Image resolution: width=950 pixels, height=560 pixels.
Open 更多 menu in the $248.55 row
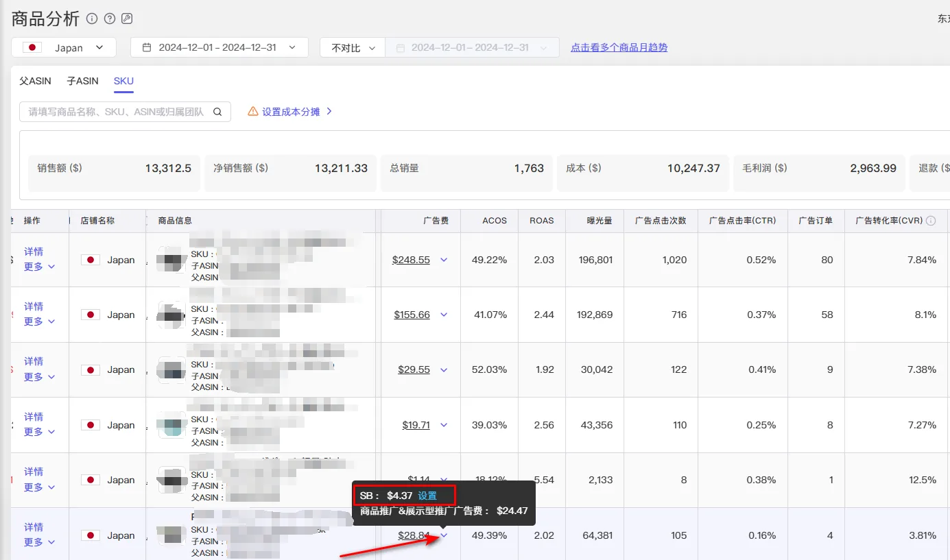tap(39, 267)
